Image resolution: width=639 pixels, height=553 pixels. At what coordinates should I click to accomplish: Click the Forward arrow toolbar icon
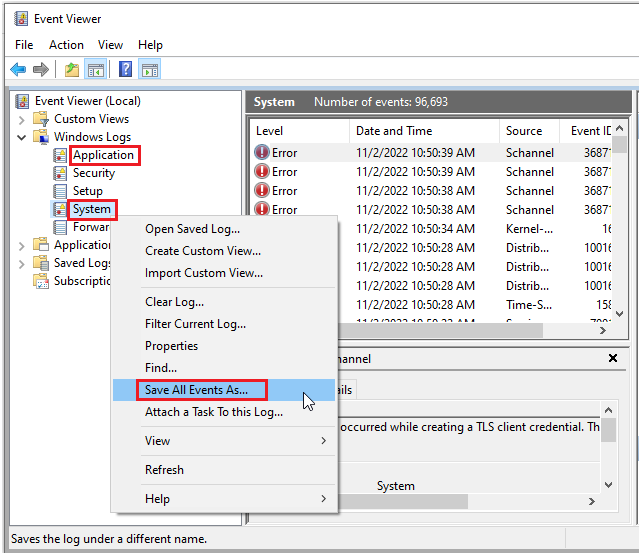point(41,70)
